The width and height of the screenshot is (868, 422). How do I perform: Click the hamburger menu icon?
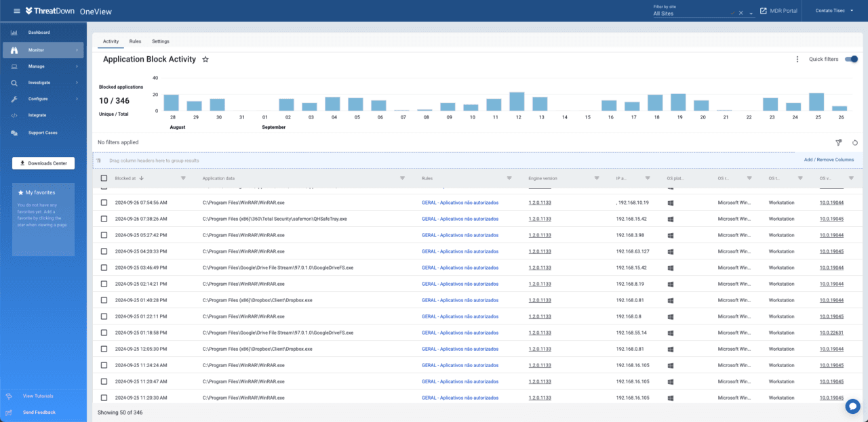pos(17,11)
